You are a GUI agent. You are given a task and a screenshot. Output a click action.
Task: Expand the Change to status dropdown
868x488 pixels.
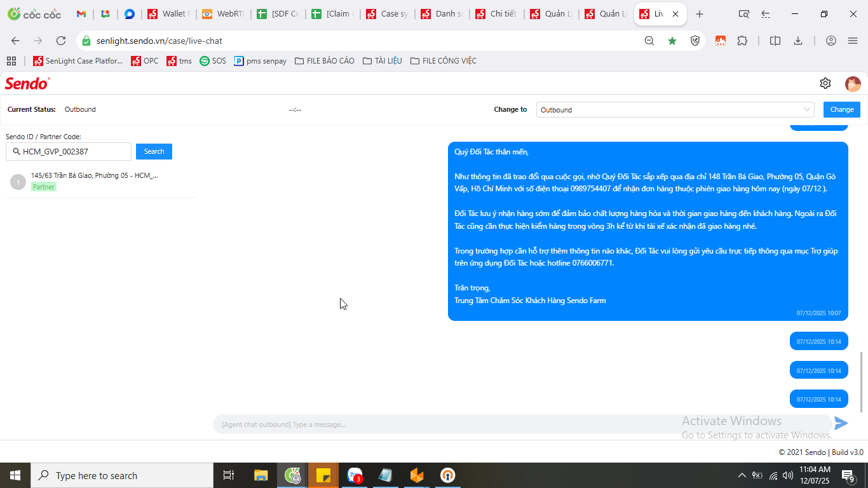pos(675,110)
